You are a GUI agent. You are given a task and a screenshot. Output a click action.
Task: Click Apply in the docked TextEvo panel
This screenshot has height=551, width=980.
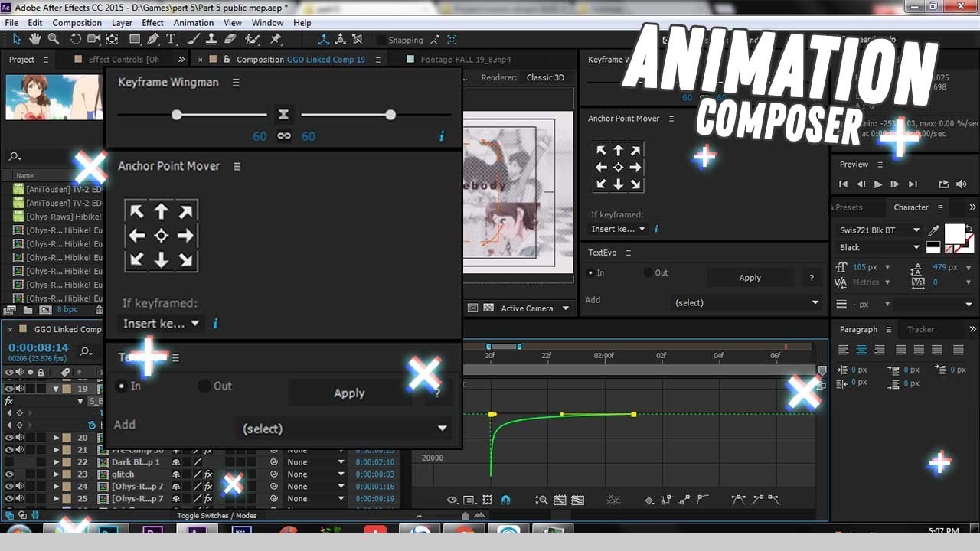click(x=750, y=278)
